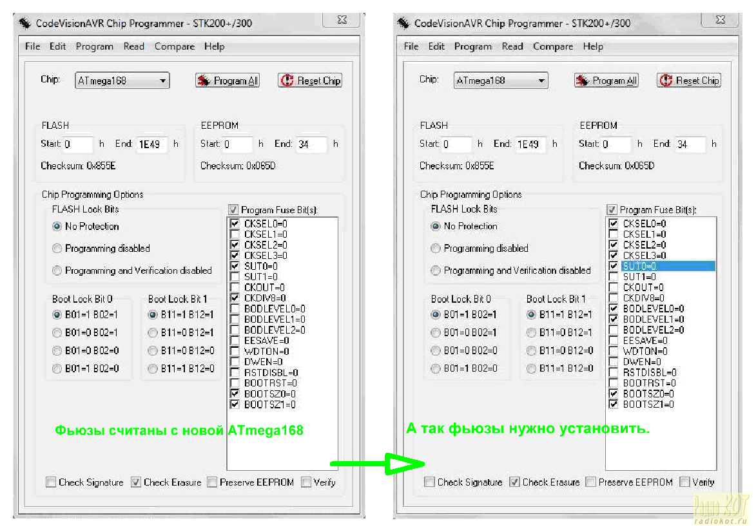Image resolution: width=756 pixels, height=532 pixels.
Task: Click the FLASH End field in the left window
Action: pyautogui.click(x=152, y=144)
